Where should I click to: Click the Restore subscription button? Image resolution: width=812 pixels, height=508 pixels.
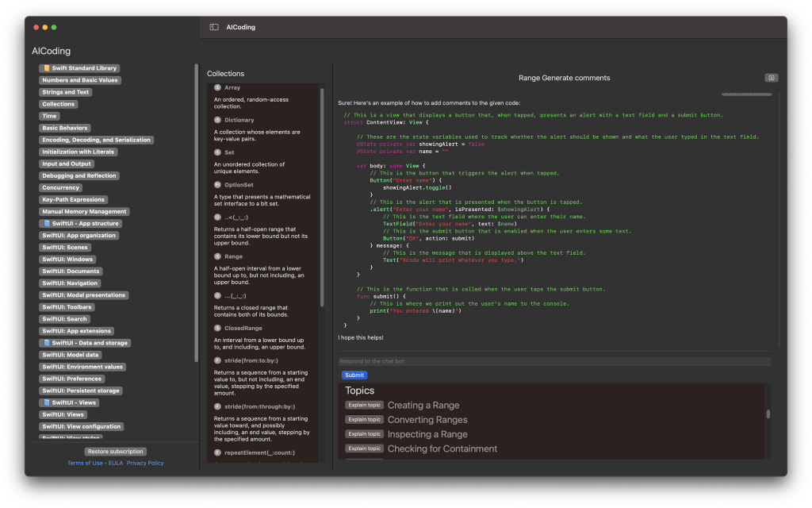pos(116,452)
